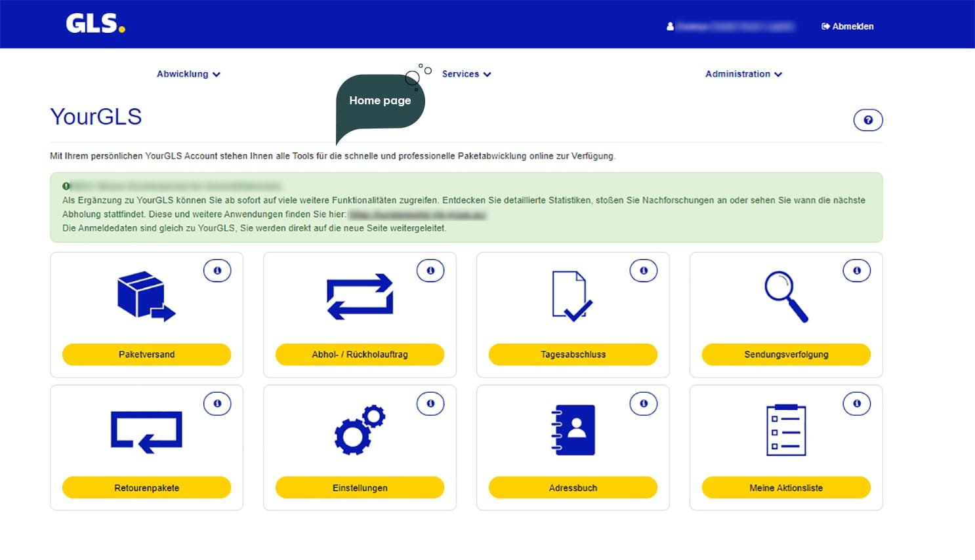Image resolution: width=975 pixels, height=560 pixels.
Task: Show info for the Paketversand tile
Action: [217, 270]
